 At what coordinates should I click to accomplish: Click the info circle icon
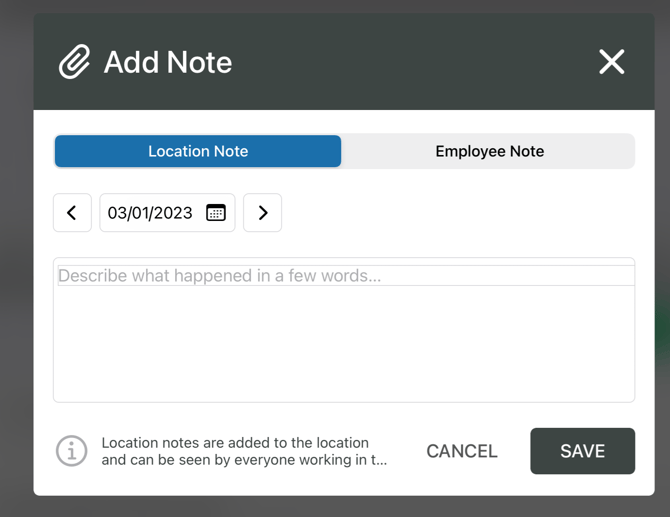coord(71,451)
